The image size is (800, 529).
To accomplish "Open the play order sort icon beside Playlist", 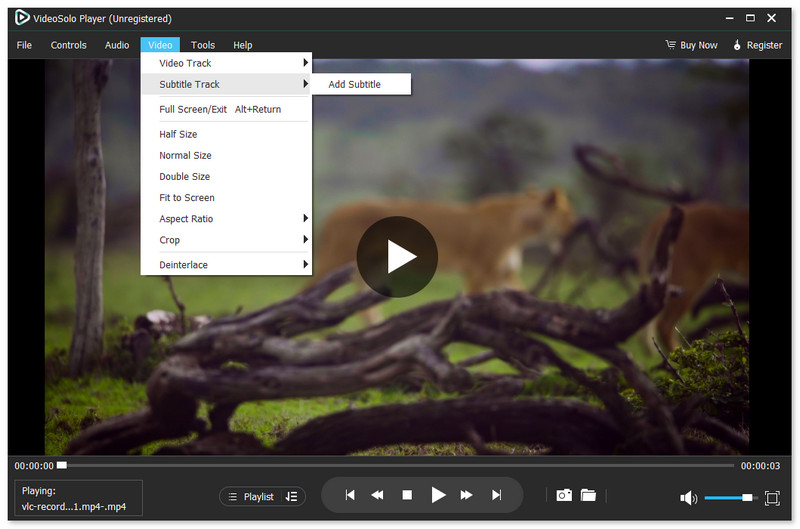I will (x=291, y=496).
